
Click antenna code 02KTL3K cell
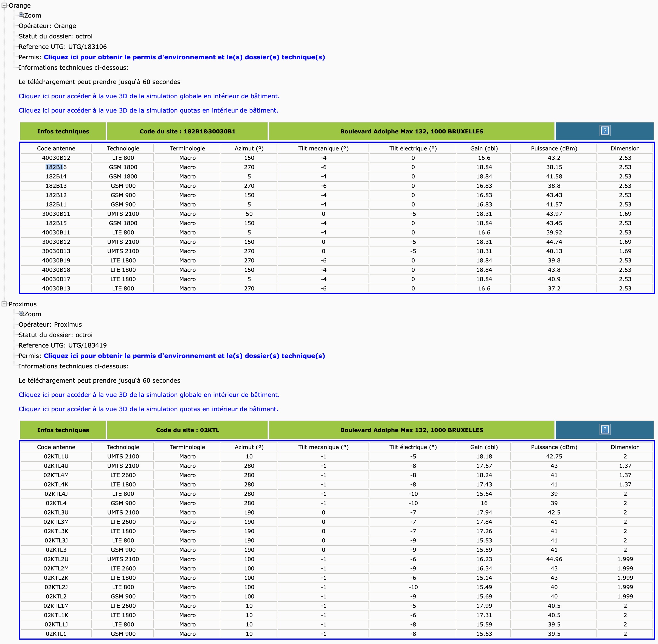pos(56,531)
